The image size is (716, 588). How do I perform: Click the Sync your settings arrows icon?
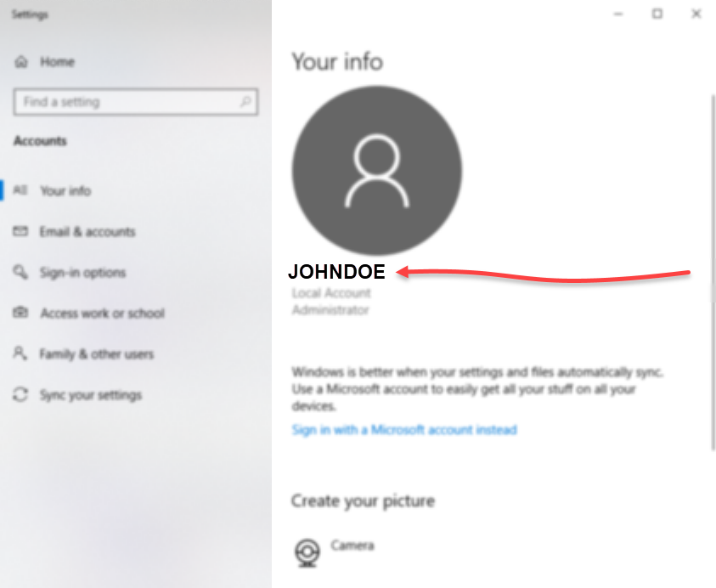(x=20, y=394)
